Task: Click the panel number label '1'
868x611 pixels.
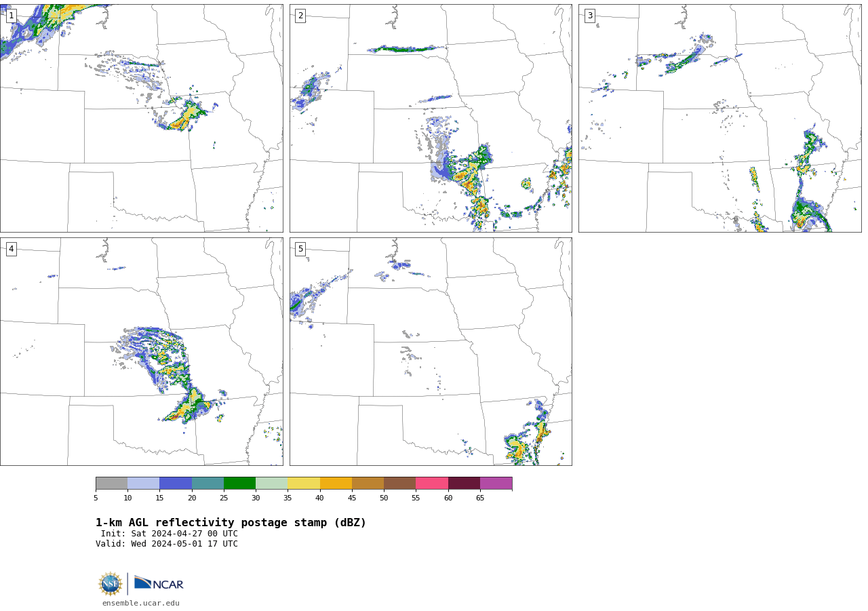Action: [x=11, y=16]
